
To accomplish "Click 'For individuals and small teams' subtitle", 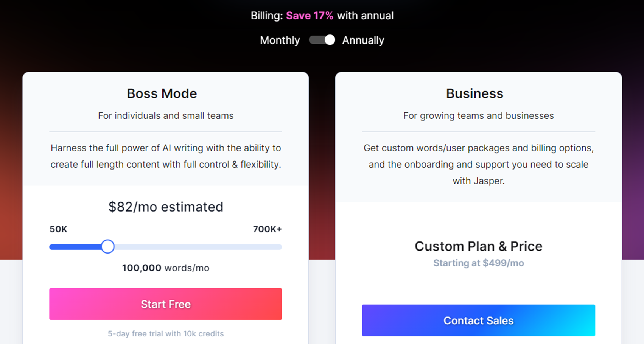I will 166,116.
